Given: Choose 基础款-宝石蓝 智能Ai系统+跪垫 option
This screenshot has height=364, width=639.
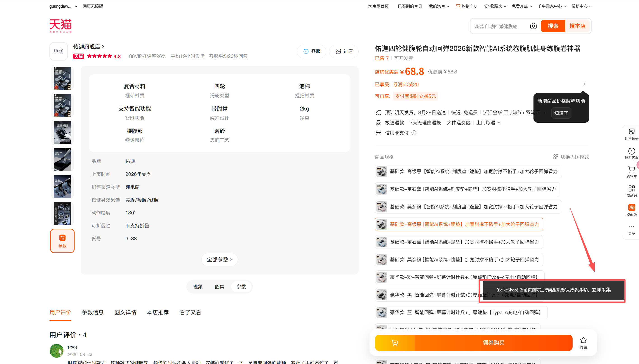Looking at the screenshot, I should tap(459, 242).
